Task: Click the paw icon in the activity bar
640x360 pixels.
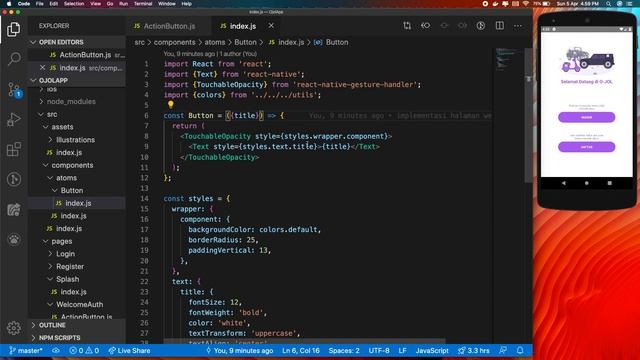Action: click(x=14, y=239)
